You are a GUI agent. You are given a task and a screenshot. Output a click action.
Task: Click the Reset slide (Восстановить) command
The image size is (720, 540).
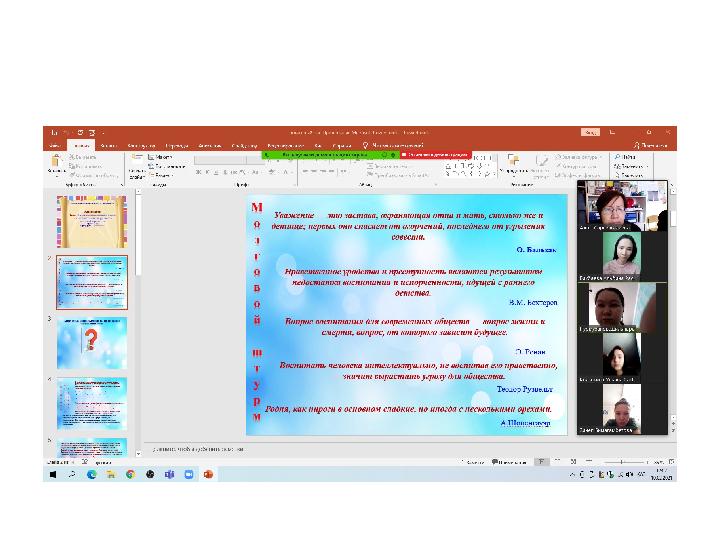166,166
